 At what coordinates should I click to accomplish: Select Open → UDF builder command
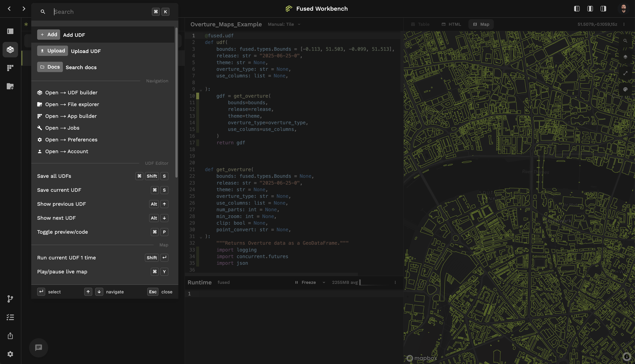point(103,92)
